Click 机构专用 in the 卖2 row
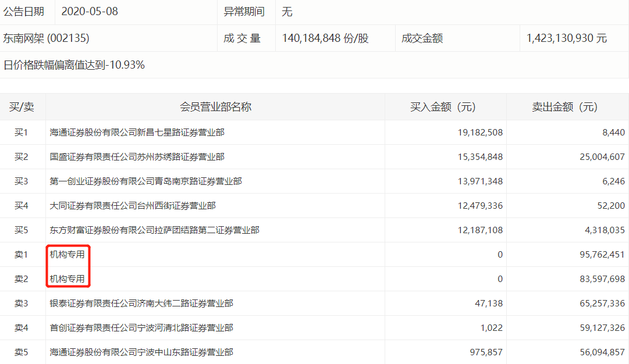The image size is (629, 364). (x=67, y=279)
